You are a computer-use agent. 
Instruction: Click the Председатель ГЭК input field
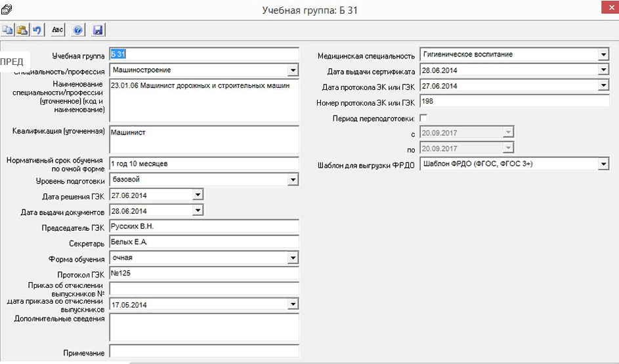203,226
